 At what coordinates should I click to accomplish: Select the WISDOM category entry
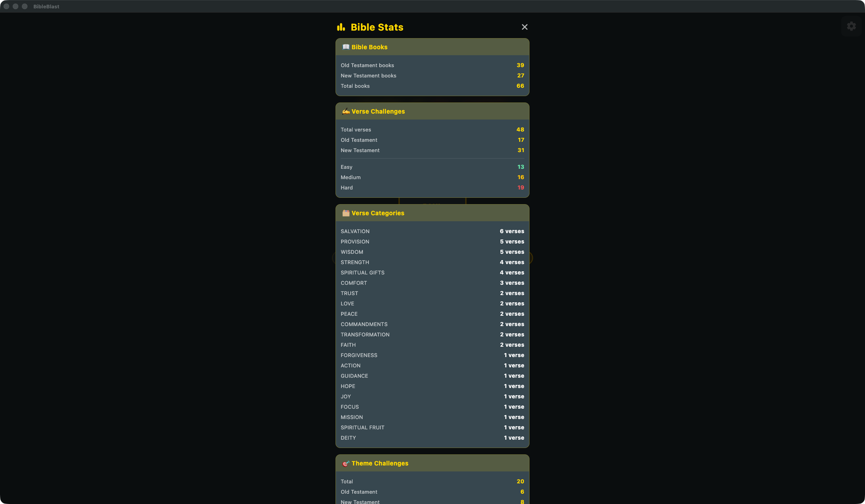432,252
